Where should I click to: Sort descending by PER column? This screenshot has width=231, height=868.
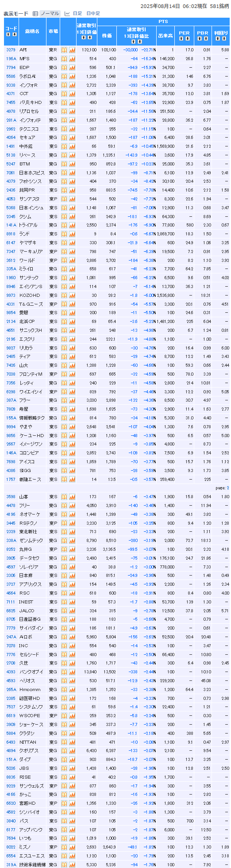pyautogui.click(x=187, y=38)
